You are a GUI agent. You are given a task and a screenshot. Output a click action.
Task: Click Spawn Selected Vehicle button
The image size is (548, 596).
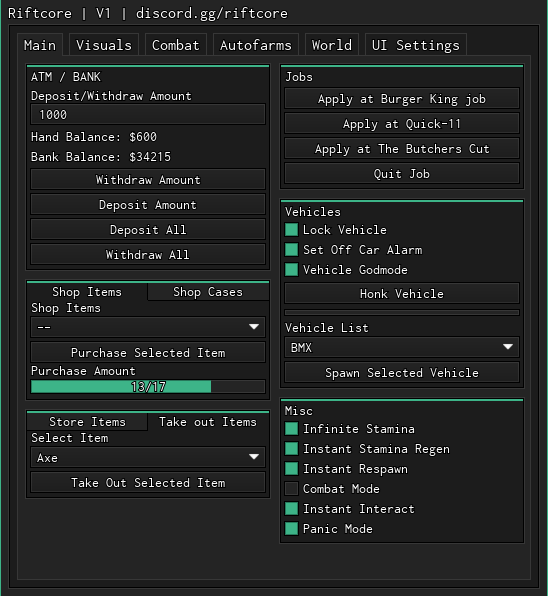[x=402, y=372]
